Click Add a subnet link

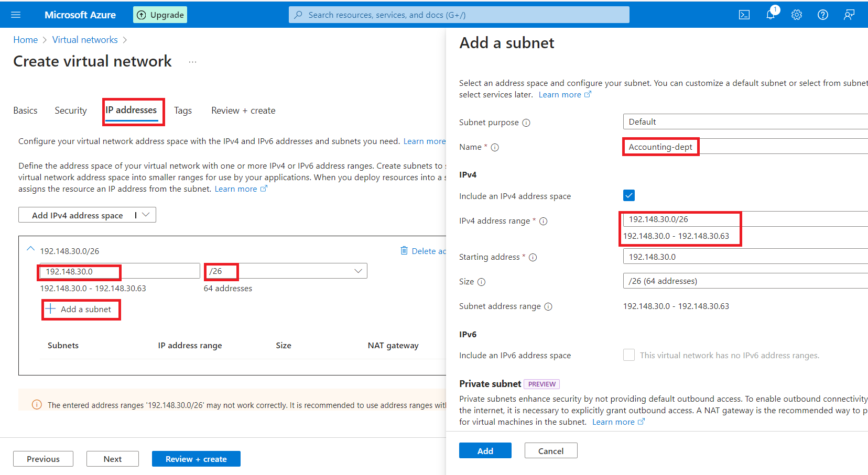(81, 309)
